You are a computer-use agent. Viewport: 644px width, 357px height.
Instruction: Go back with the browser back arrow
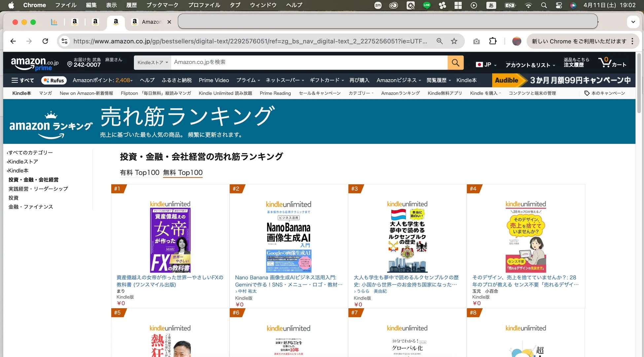point(13,41)
